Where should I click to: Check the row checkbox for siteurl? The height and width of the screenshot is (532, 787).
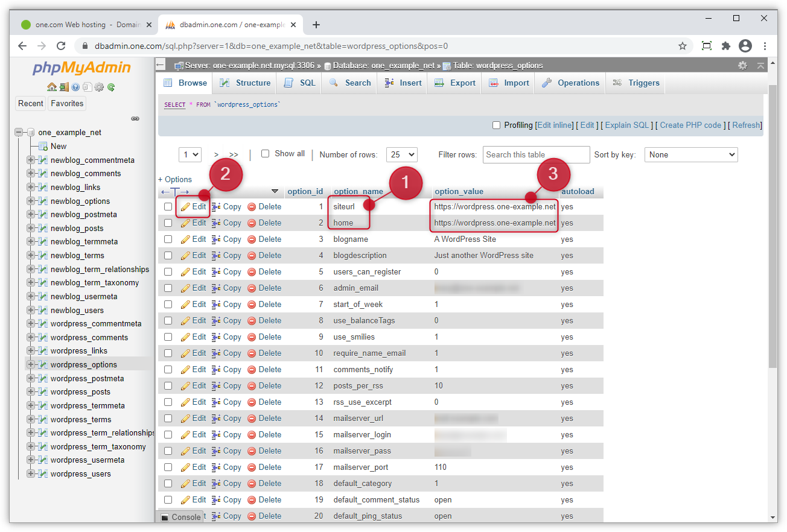(167, 206)
